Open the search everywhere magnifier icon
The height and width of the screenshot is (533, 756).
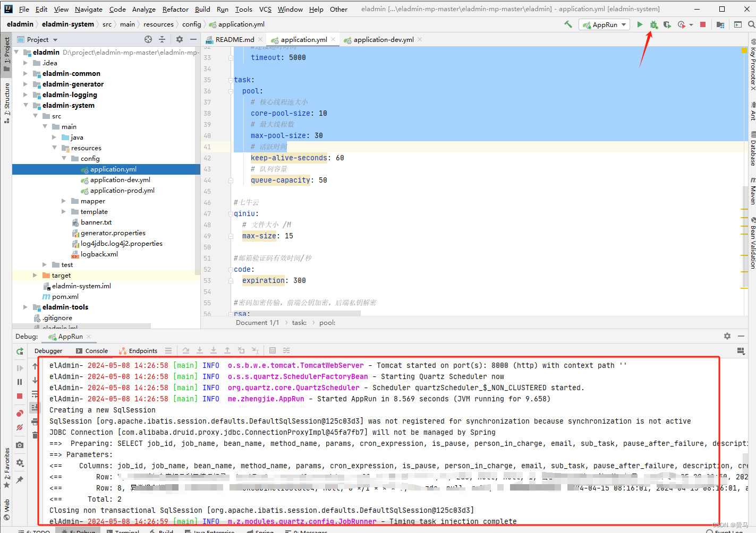[752, 24]
